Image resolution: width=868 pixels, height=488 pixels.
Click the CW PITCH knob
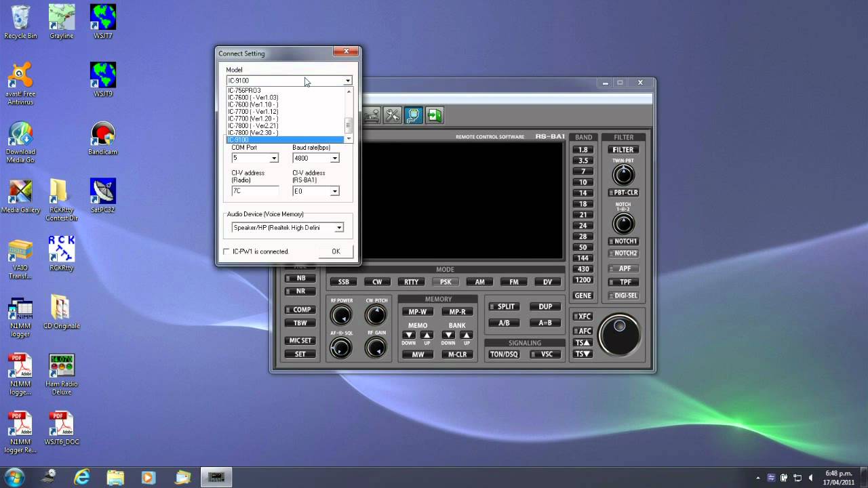click(375, 315)
